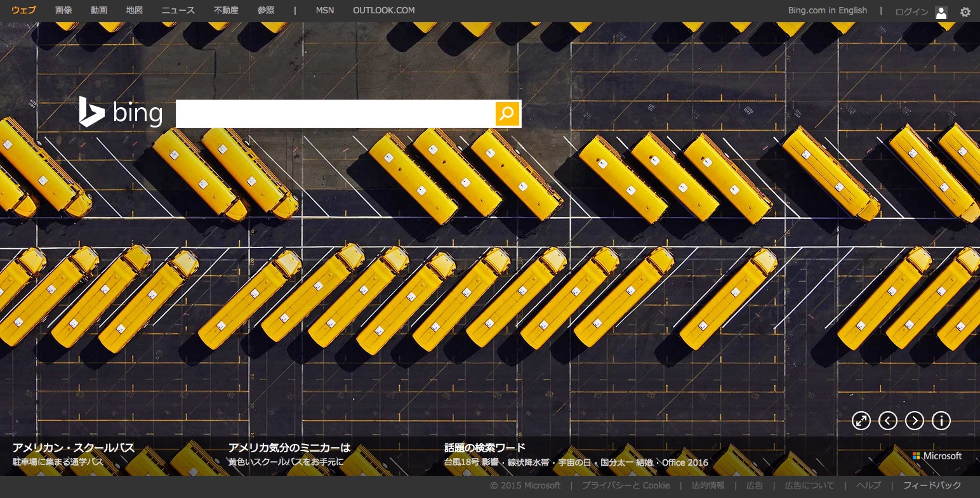Open the プライバシーと Cookie link
This screenshot has height=498, width=980.
click(x=626, y=485)
